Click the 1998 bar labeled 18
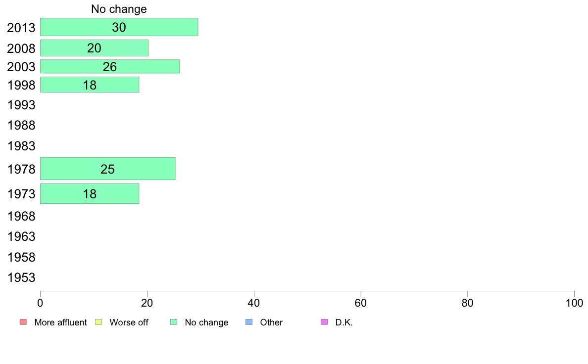 tap(90, 85)
